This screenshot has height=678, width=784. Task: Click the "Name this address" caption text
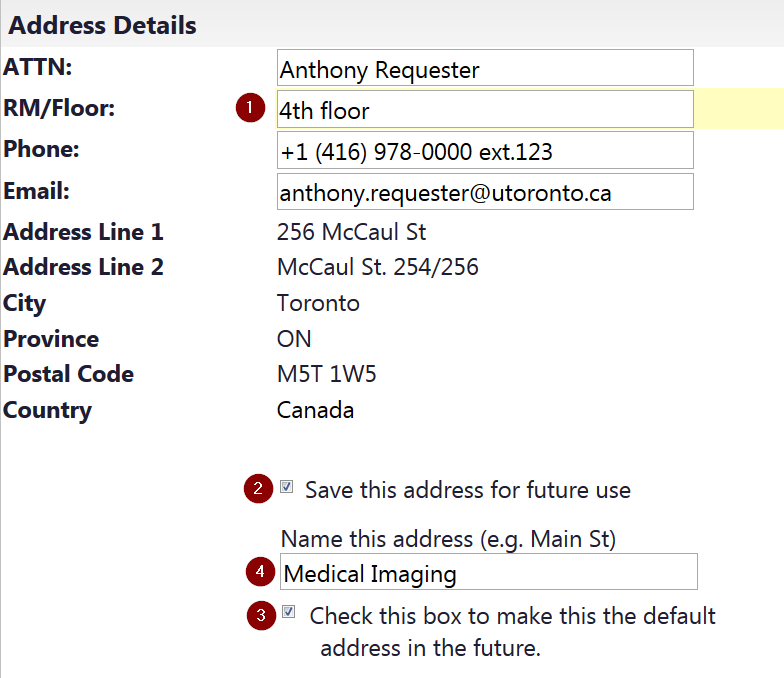pyautogui.click(x=448, y=539)
